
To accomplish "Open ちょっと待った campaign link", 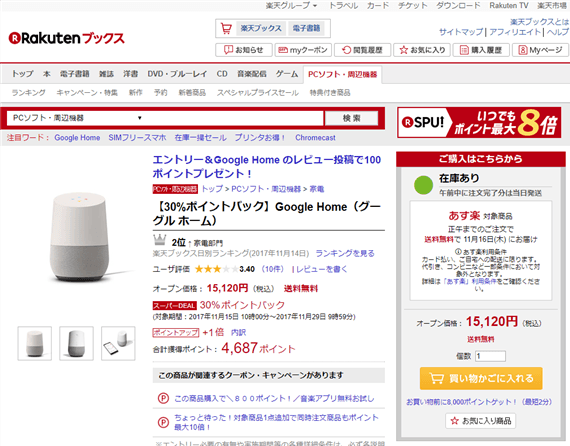I will [276, 422].
